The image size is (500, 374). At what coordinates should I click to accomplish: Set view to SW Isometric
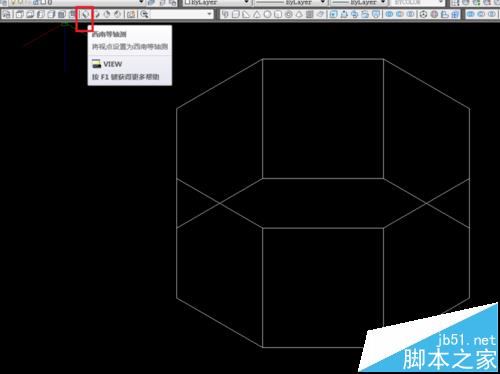coord(86,14)
